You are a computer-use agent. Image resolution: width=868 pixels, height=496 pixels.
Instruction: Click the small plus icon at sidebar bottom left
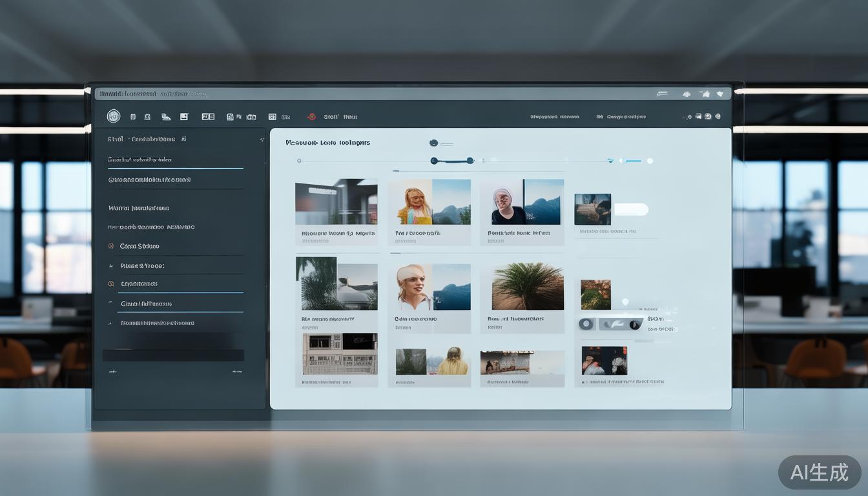112,371
